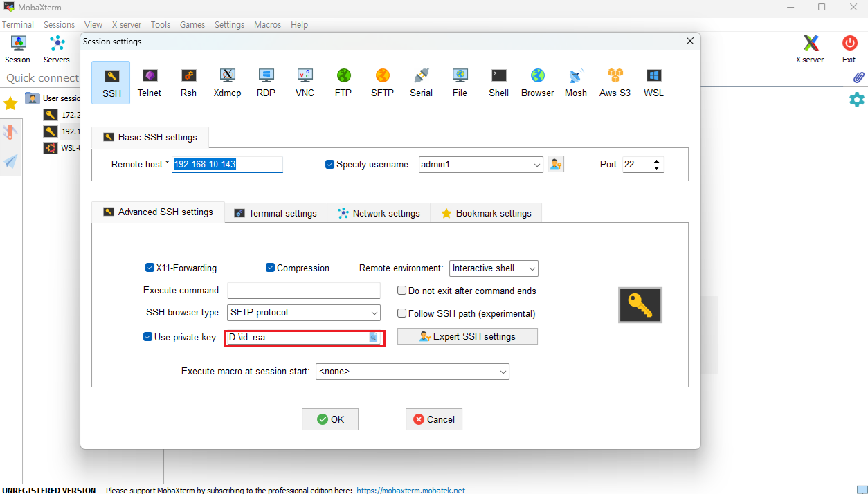Choose the Shell session type
This screenshot has width=868, height=494.
coord(498,82)
